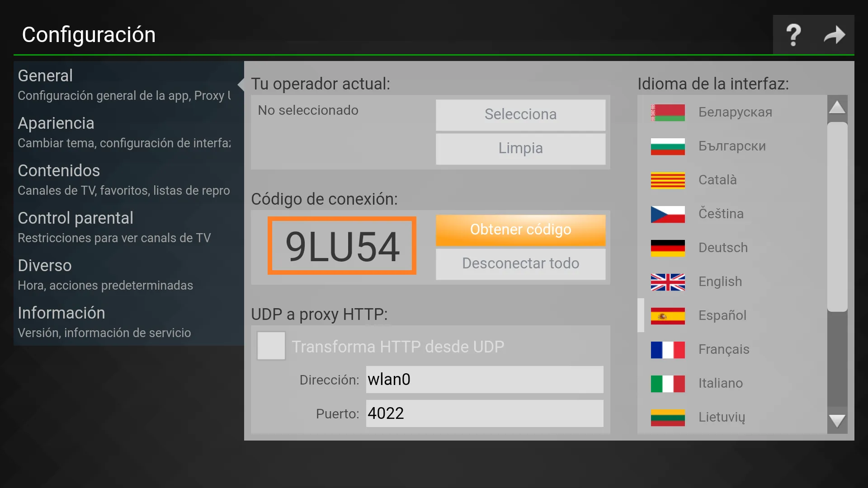
Task: Click the help icon in top-right corner
Action: pyautogui.click(x=794, y=34)
